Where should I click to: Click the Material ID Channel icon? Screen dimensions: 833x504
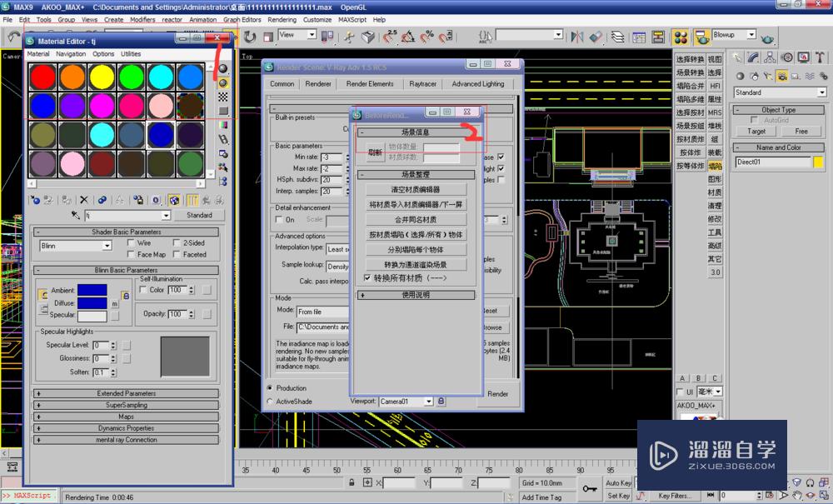coord(155,200)
